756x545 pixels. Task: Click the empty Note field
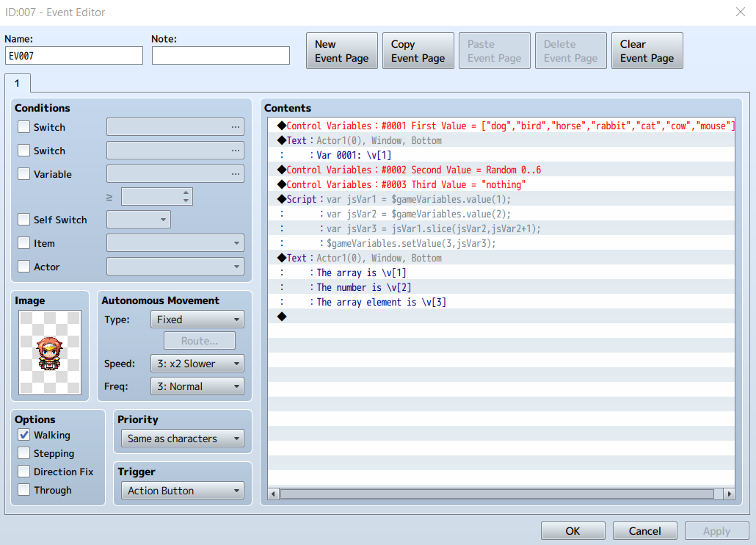pos(221,56)
